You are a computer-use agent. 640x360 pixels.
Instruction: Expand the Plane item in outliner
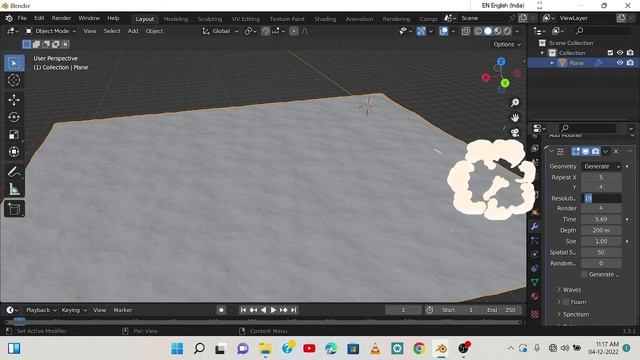click(552, 63)
